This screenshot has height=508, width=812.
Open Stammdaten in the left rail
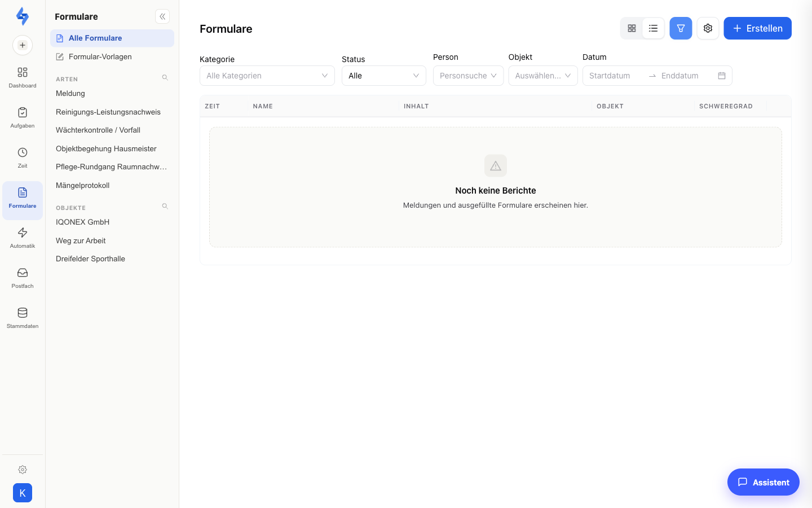coord(23,318)
